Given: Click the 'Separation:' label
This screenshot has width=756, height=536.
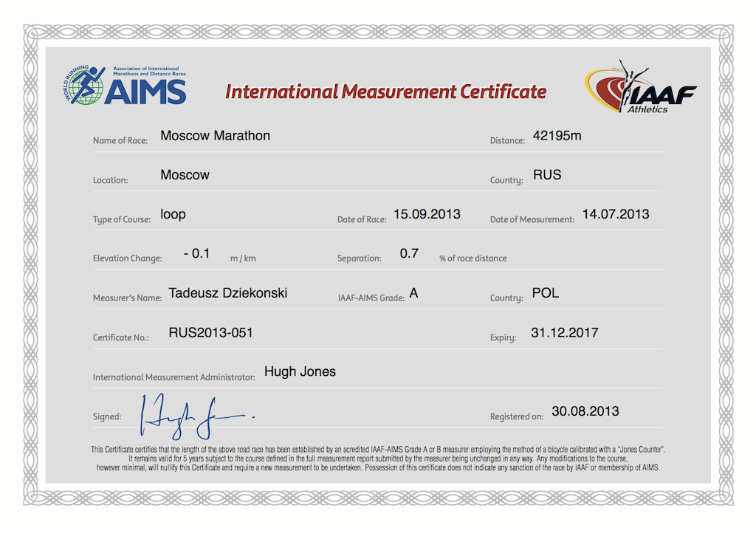Looking at the screenshot, I should pyautogui.click(x=360, y=258).
